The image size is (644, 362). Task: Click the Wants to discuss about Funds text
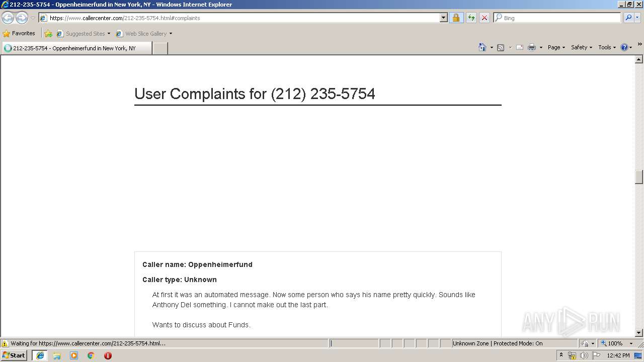pos(201,325)
